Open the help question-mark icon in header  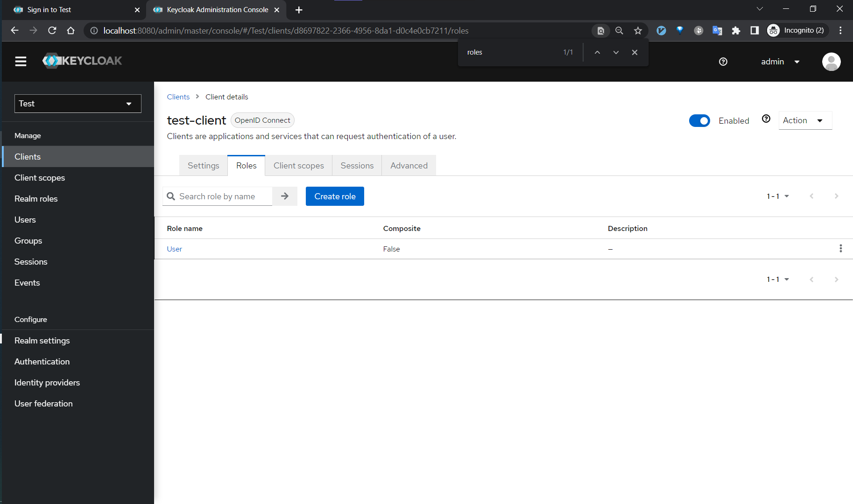coord(723,62)
